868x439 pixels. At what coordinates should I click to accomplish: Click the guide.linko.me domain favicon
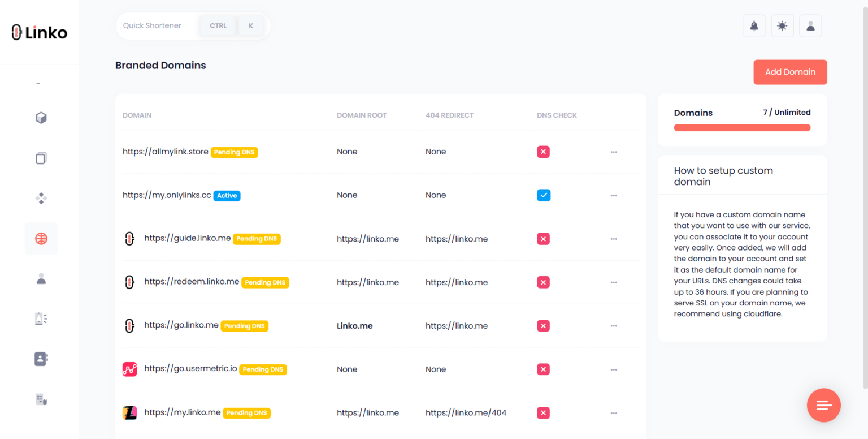click(x=130, y=239)
